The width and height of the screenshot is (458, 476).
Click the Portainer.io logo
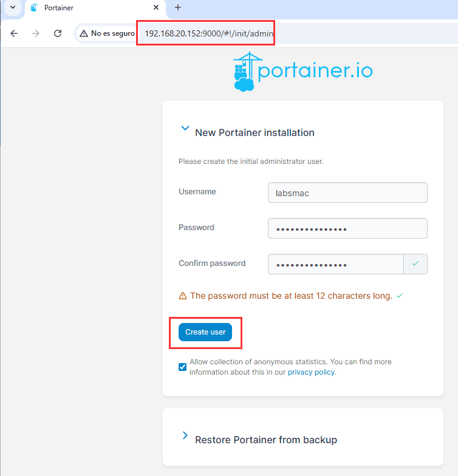[302, 72]
